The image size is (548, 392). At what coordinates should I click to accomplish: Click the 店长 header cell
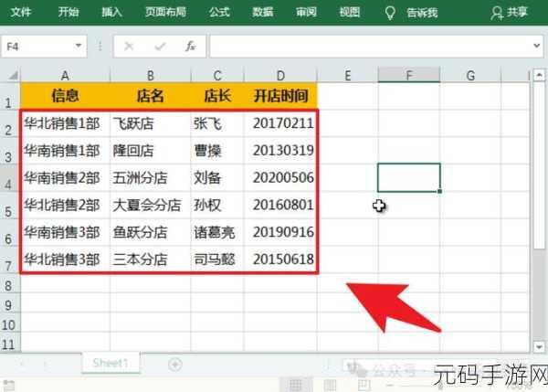217,96
